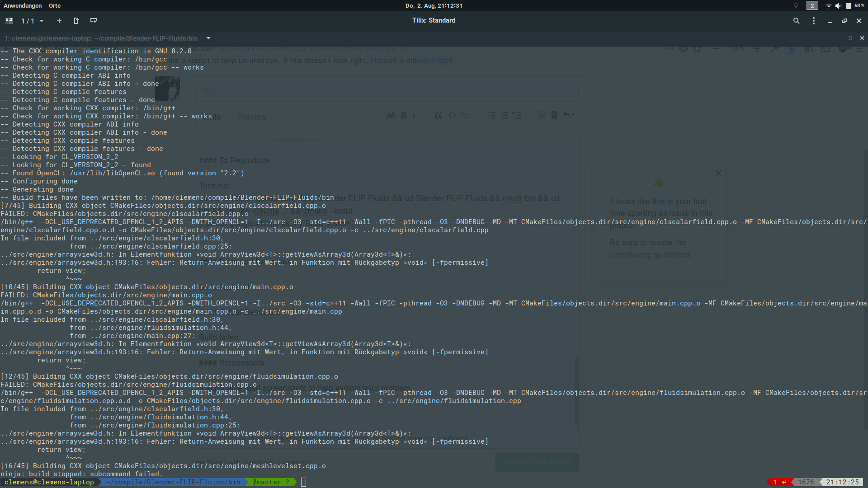This screenshot has width=868, height=488.
Task: Open the 1/1 session switcher dropdown
Action: 33,21
